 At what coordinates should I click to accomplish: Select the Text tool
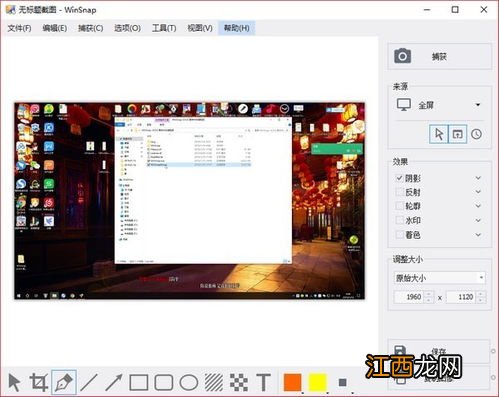(263, 382)
